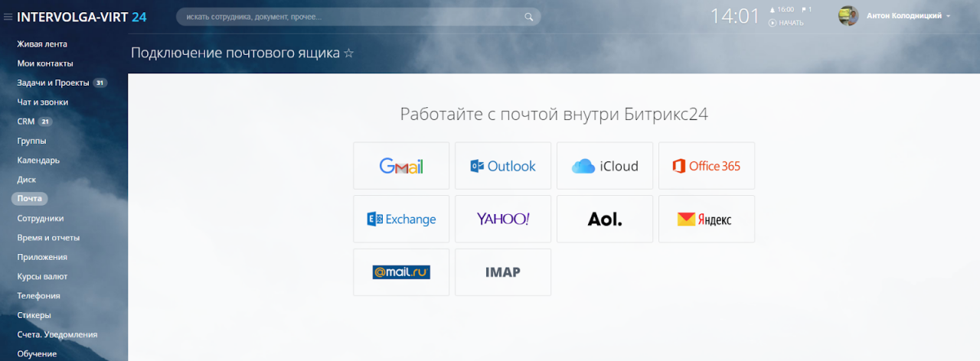Open Чат и звонки section
Screen dimensions: 980x361
point(43,102)
